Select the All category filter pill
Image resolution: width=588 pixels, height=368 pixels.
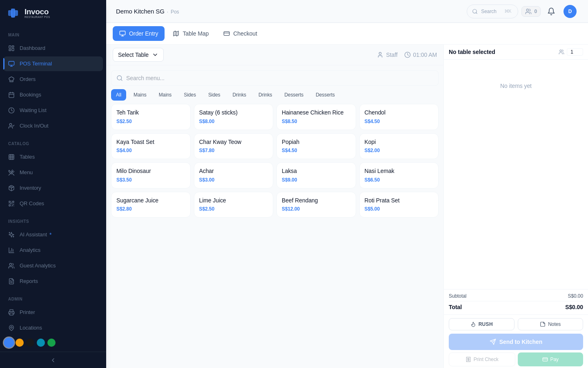(x=118, y=94)
